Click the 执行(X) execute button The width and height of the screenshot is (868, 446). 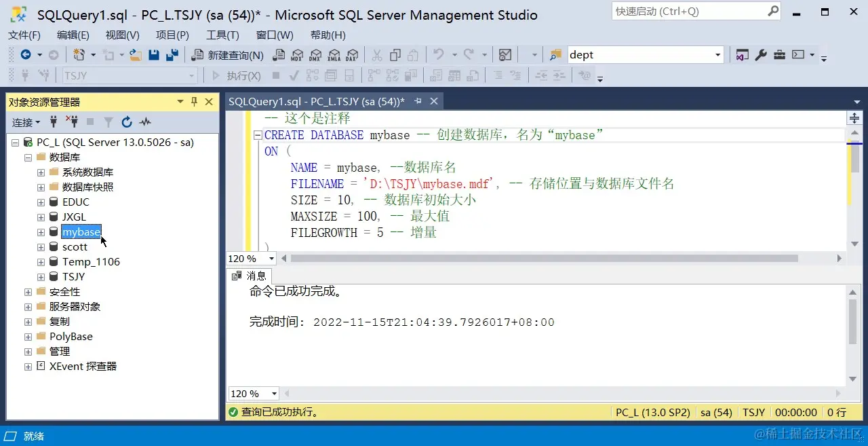(237, 75)
